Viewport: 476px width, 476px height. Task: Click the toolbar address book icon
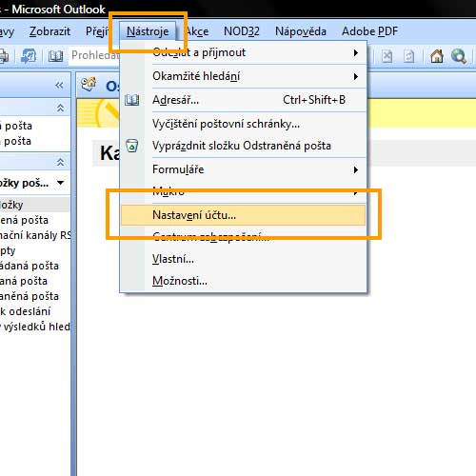coord(55,56)
